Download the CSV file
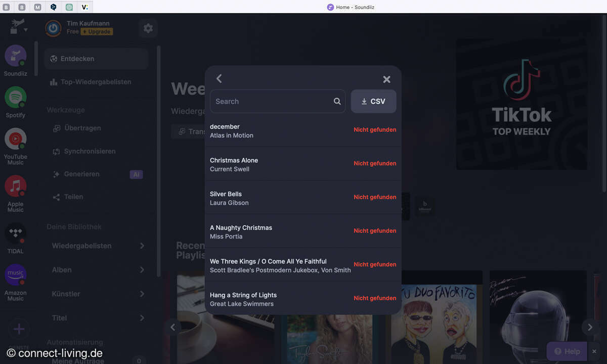 tap(373, 101)
